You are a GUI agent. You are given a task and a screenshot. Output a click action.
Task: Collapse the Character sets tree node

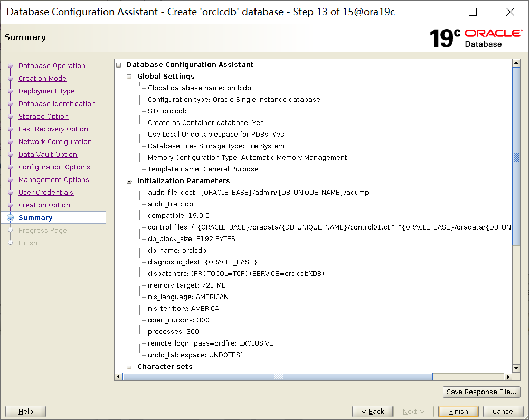point(129,367)
